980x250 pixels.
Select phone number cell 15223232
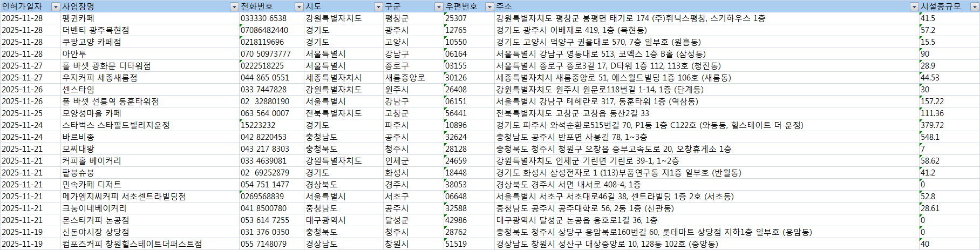point(271,125)
